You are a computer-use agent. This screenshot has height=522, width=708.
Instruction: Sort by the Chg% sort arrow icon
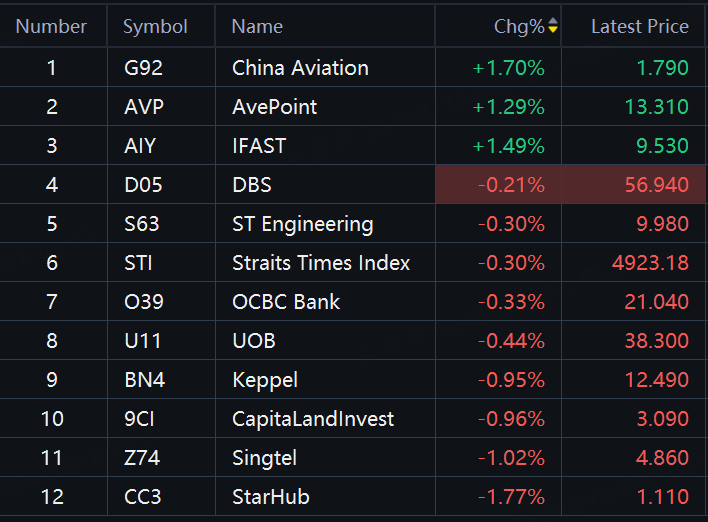(553, 27)
